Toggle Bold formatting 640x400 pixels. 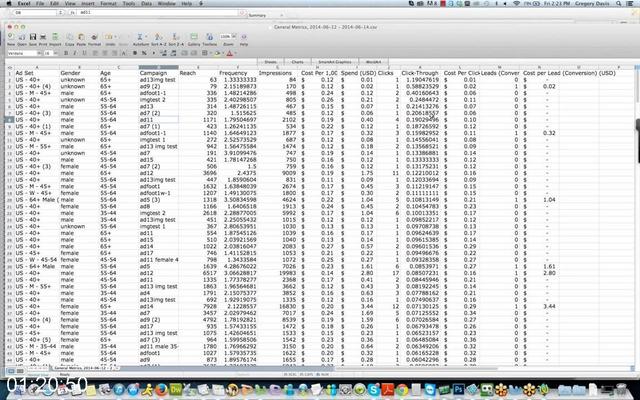(66, 53)
